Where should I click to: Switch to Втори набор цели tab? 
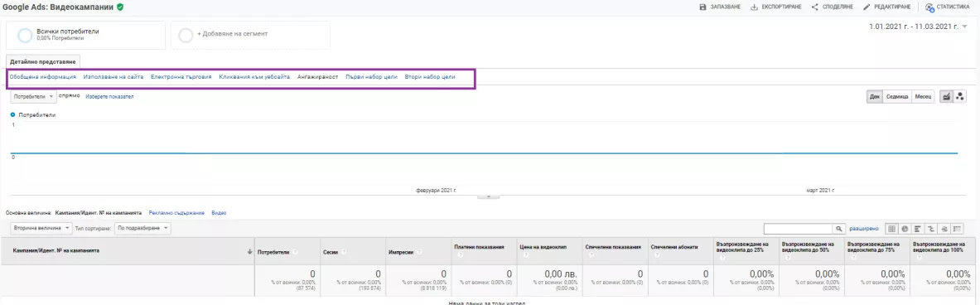[429, 77]
